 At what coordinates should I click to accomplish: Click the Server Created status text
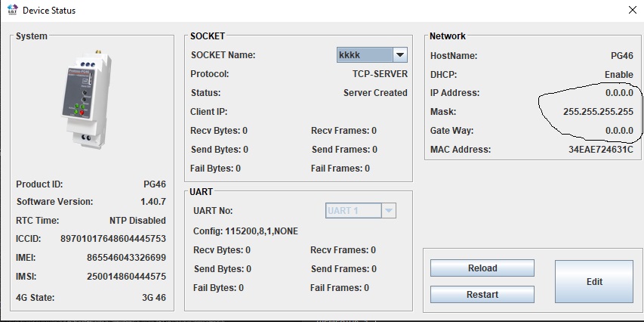click(x=375, y=93)
